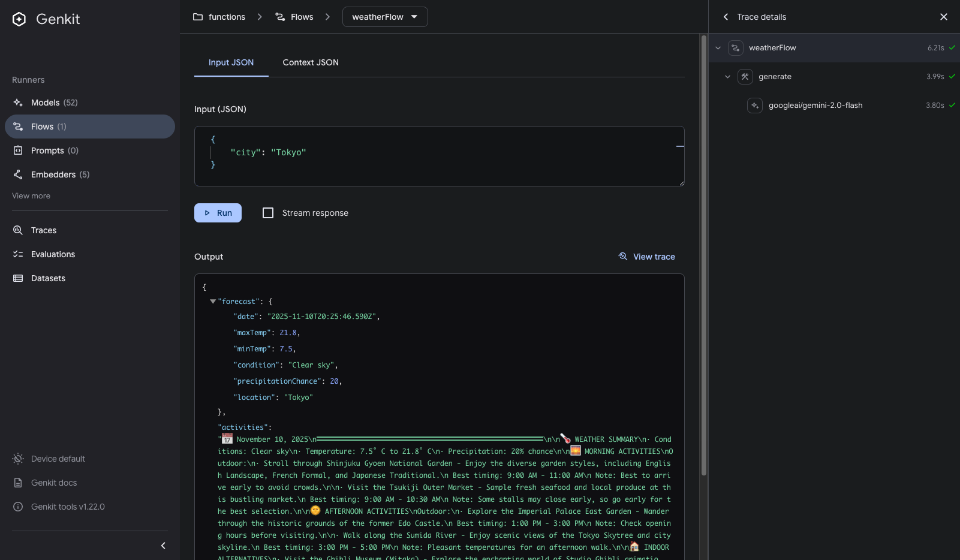
Task: Click the Flows runner icon in sidebar
Action: click(x=19, y=127)
